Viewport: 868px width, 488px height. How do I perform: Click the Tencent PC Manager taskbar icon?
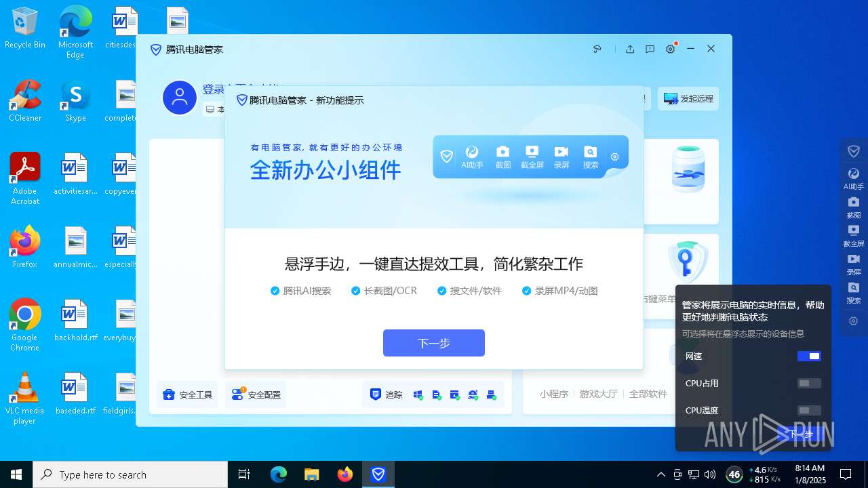pos(378,474)
